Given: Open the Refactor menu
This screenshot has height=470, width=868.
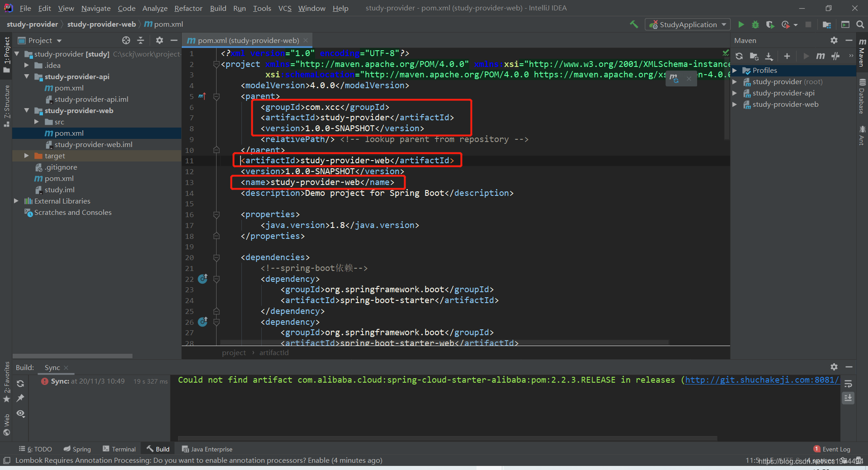Looking at the screenshot, I should 188,8.
